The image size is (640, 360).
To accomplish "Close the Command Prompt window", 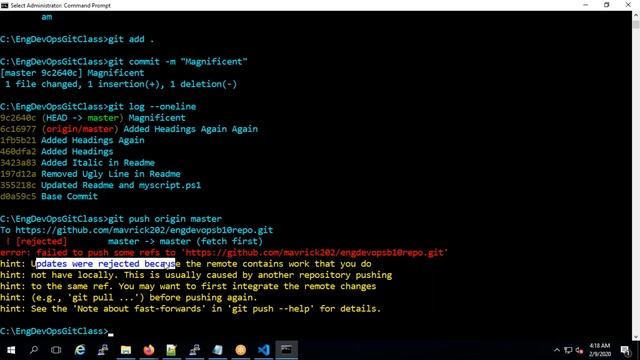I will (628, 5).
